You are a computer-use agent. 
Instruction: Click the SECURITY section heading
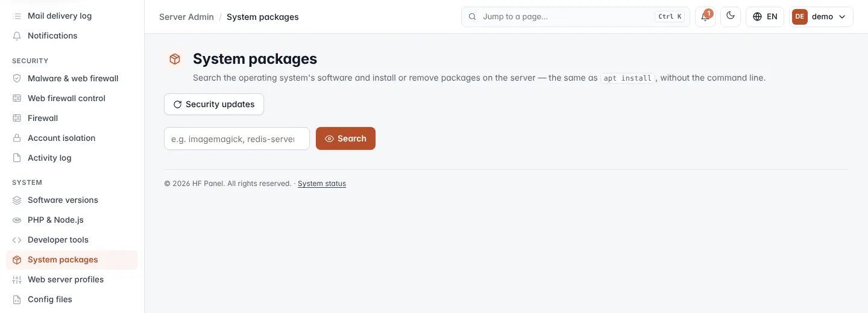pos(30,61)
